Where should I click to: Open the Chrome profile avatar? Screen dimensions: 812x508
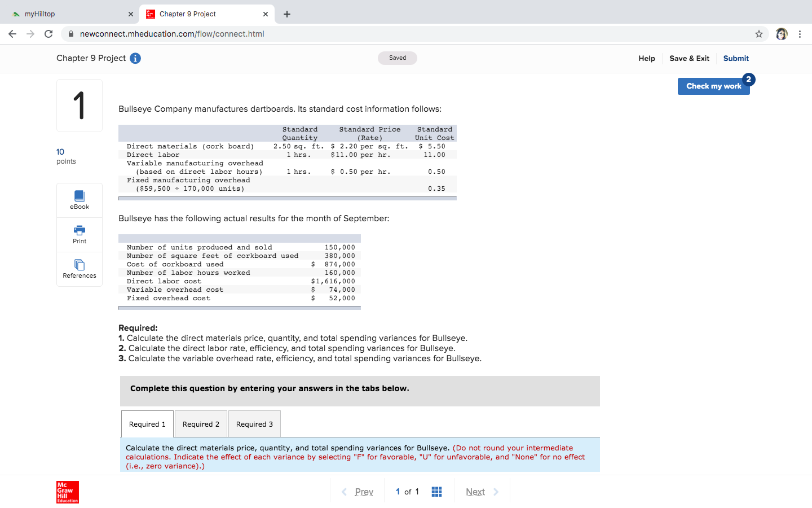point(782,34)
